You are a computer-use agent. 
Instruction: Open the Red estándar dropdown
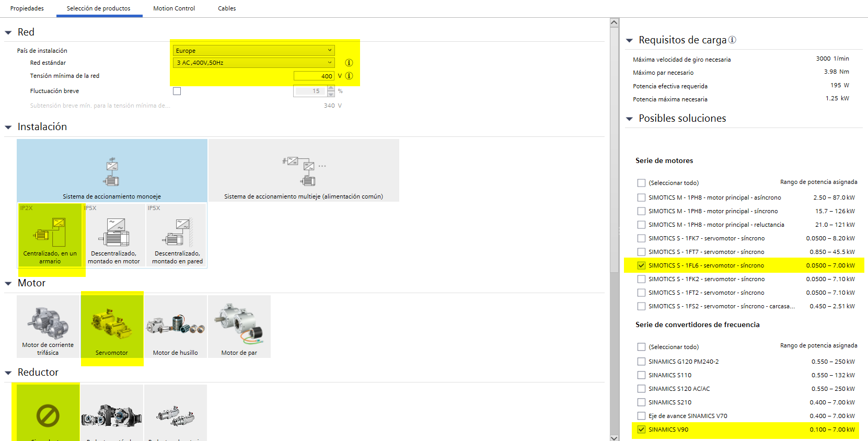[x=254, y=63]
